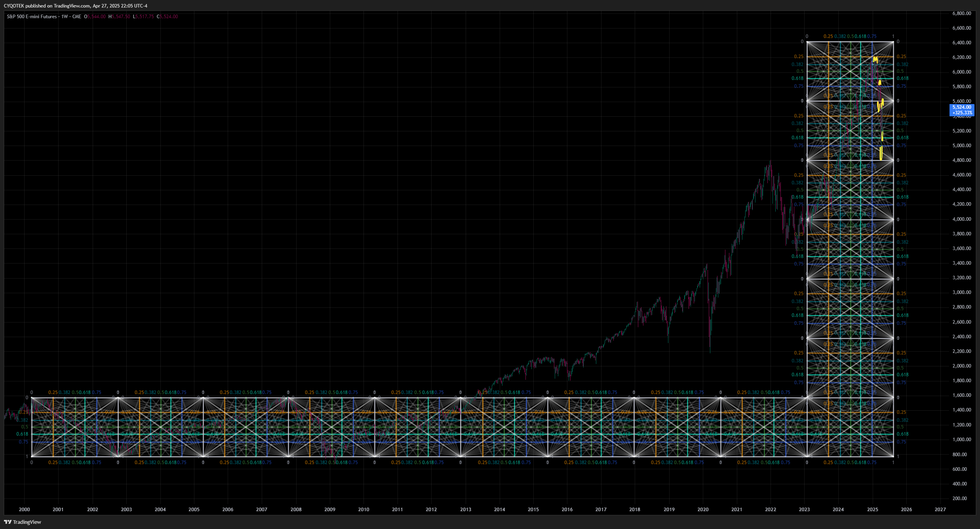Click the low value 5,517.75 in the legend

[x=145, y=17]
